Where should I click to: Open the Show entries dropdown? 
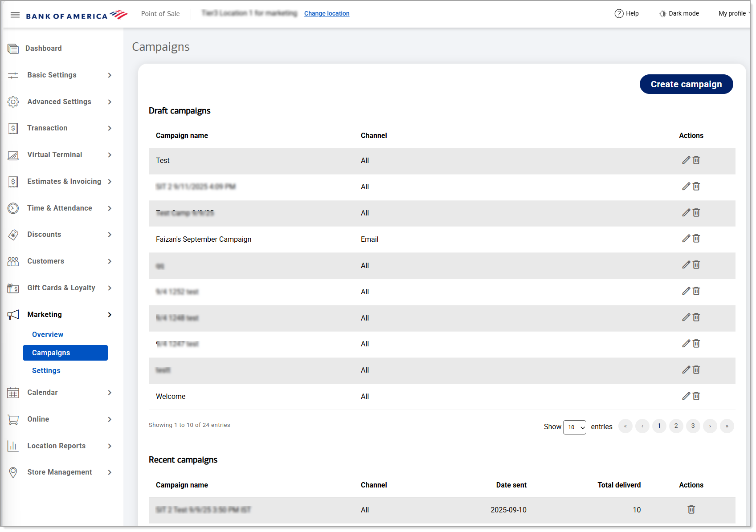pos(574,427)
